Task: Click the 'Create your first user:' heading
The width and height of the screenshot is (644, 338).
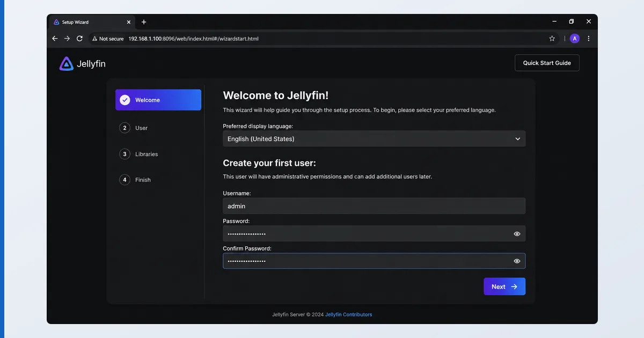Action: coord(269,163)
